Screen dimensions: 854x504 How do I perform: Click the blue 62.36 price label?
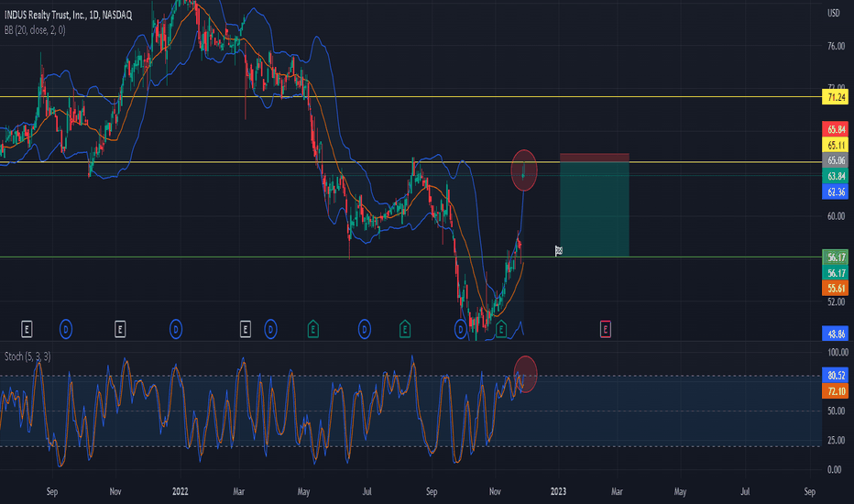coord(835,192)
